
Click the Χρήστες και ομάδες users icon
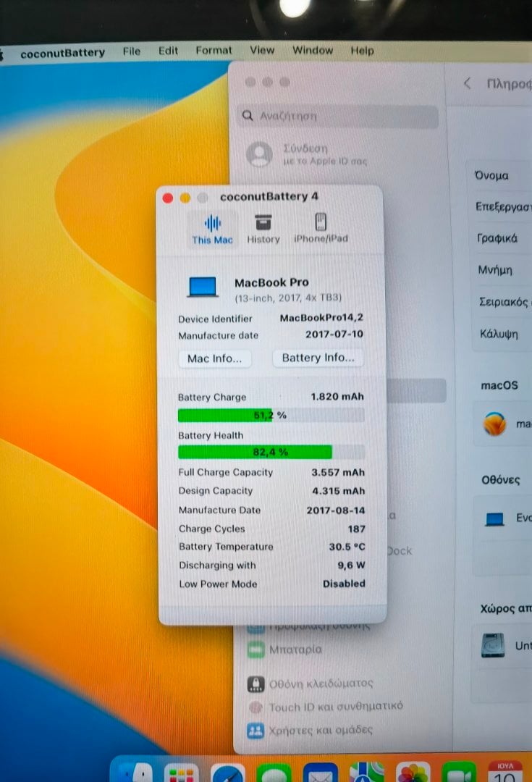[x=256, y=731]
